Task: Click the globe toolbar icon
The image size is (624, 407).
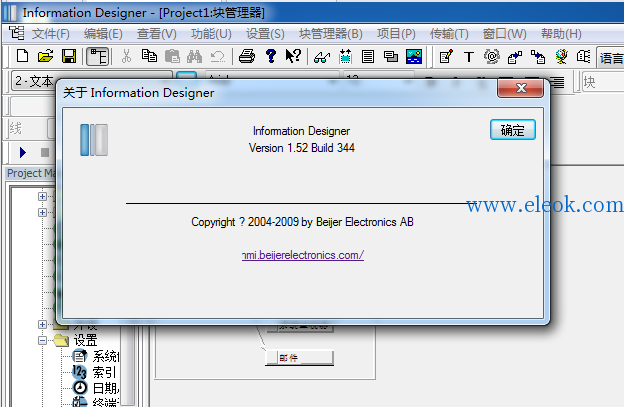Action: point(562,57)
